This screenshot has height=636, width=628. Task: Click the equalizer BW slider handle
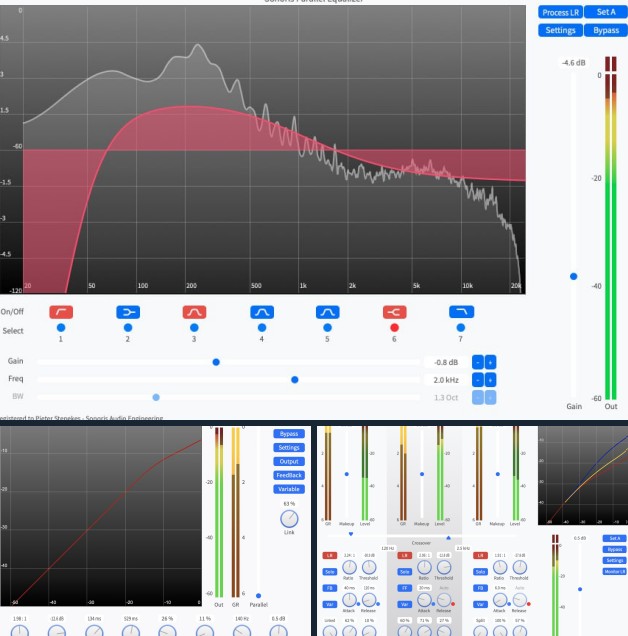(x=156, y=397)
